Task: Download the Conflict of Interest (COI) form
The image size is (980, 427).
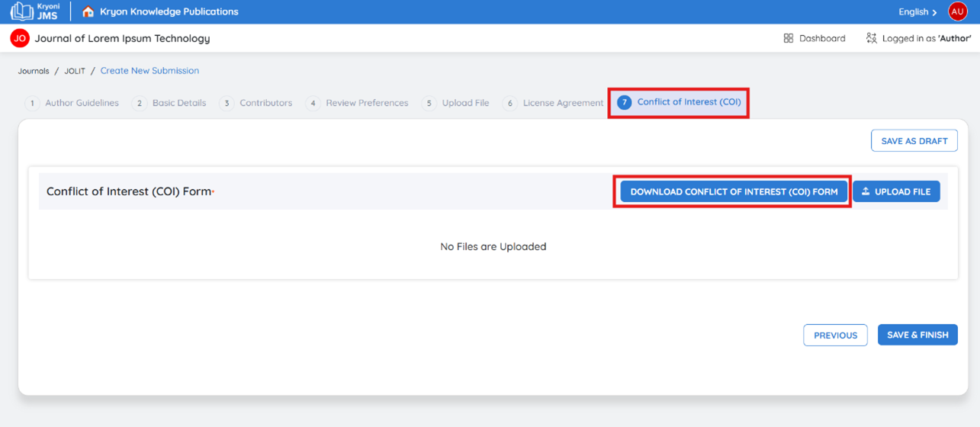Action: (x=734, y=191)
